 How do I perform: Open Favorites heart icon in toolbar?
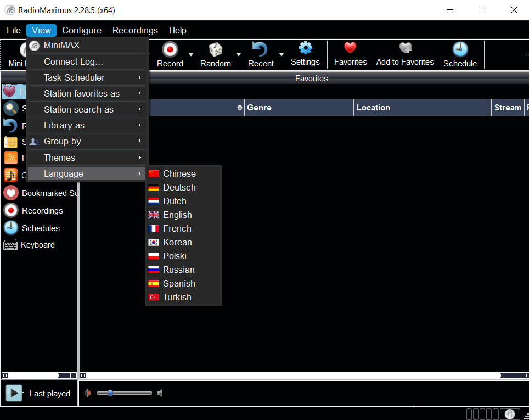point(350,48)
